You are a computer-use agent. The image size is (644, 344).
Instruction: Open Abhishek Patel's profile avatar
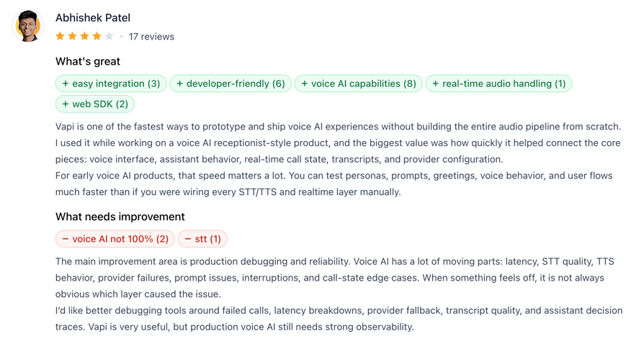coord(28,27)
